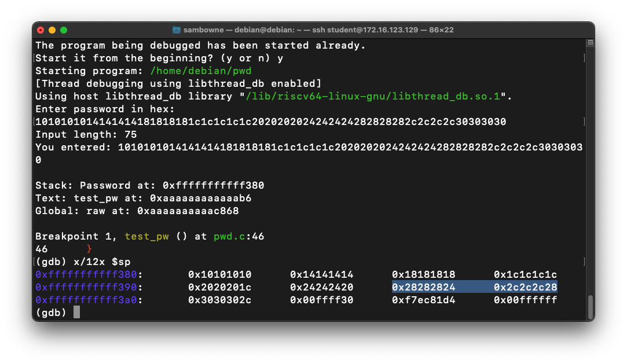
Task: Click the "You entered:" label
Action: (73, 148)
